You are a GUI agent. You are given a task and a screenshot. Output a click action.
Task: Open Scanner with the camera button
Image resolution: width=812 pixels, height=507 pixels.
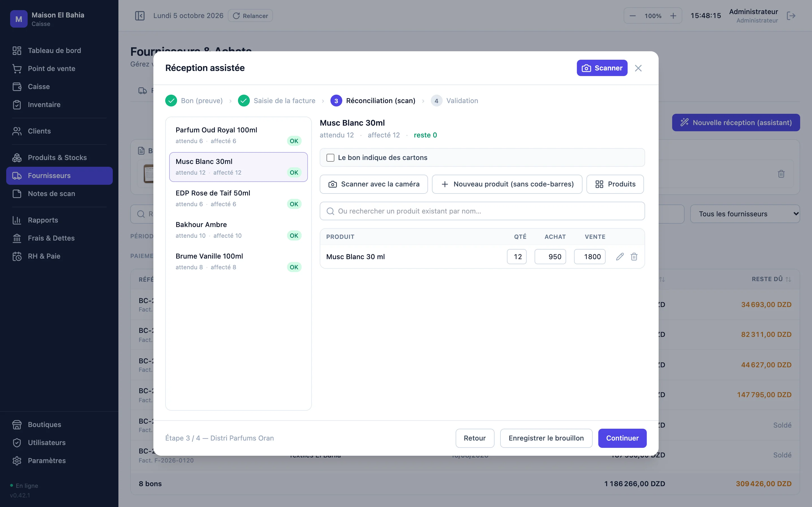pos(602,68)
